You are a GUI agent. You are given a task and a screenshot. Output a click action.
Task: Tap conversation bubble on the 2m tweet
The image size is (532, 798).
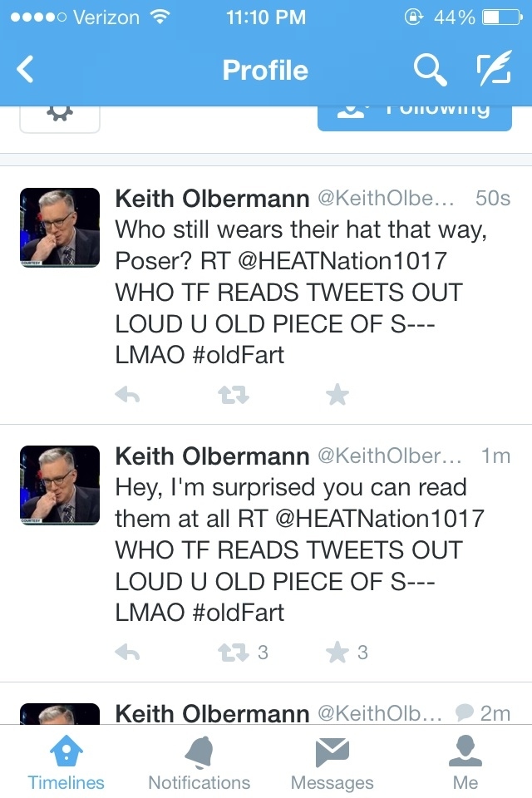tap(465, 712)
